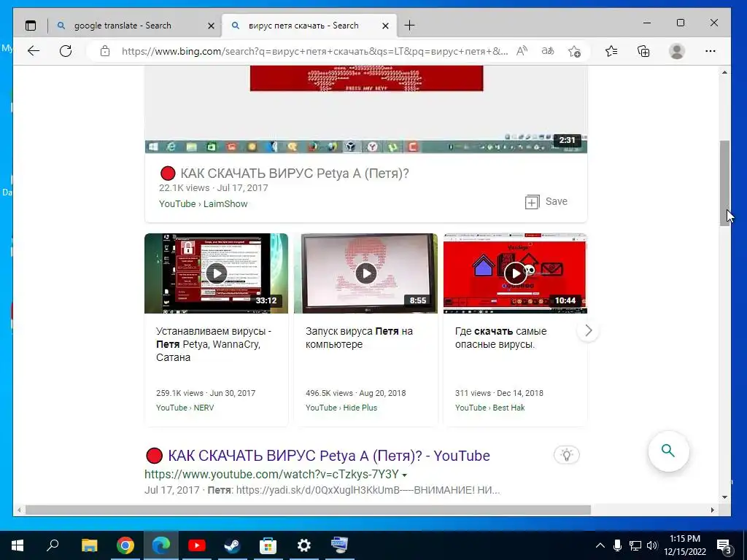Go back with the browser back arrow

[x=34, y=51]
